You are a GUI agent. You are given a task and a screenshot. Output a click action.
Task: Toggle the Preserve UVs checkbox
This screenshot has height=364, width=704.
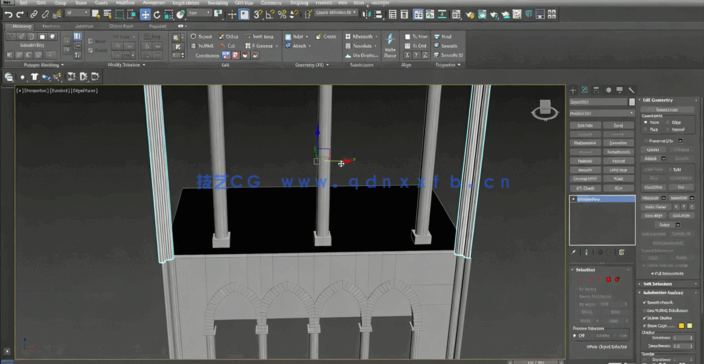click(x=646, y=140)
